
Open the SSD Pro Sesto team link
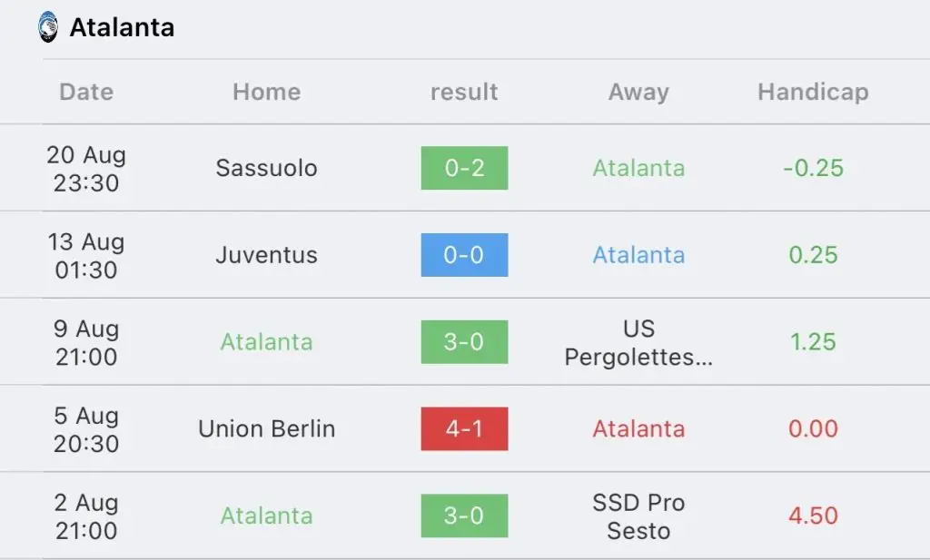pyautogui.click(x=638, y=516)
